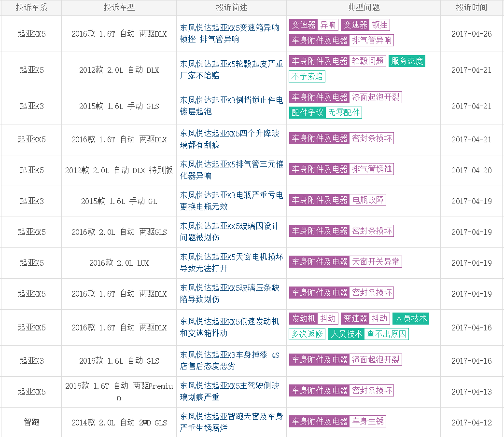Click the 轮毂问题 problem tag

(x=368, y=61)
